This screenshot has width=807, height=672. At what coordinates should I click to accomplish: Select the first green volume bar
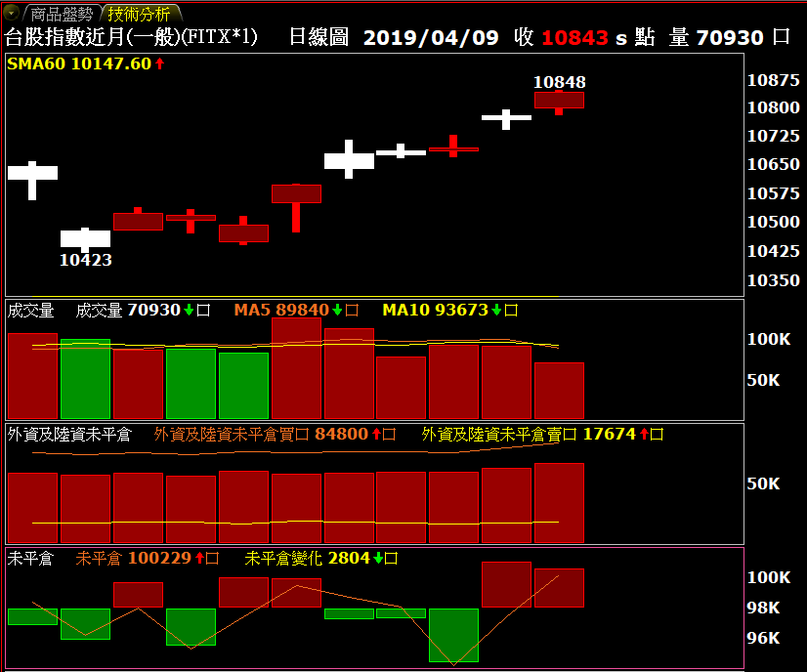85,379
